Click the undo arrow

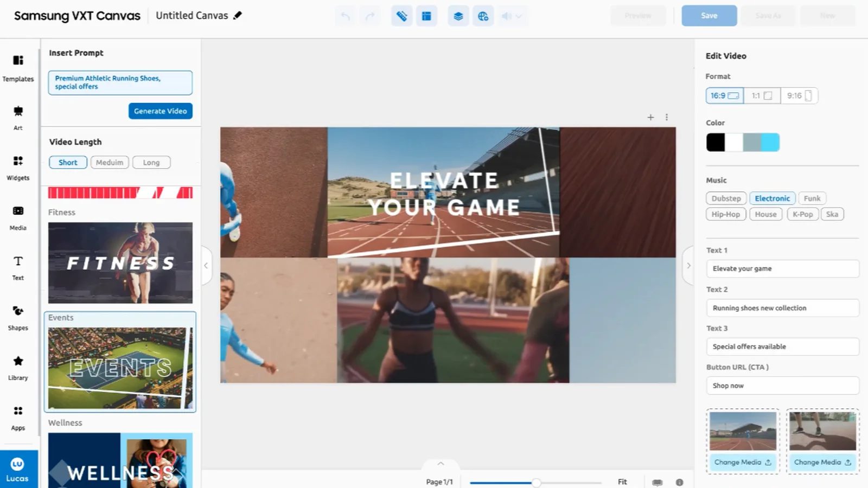click(x=345, y=16)
